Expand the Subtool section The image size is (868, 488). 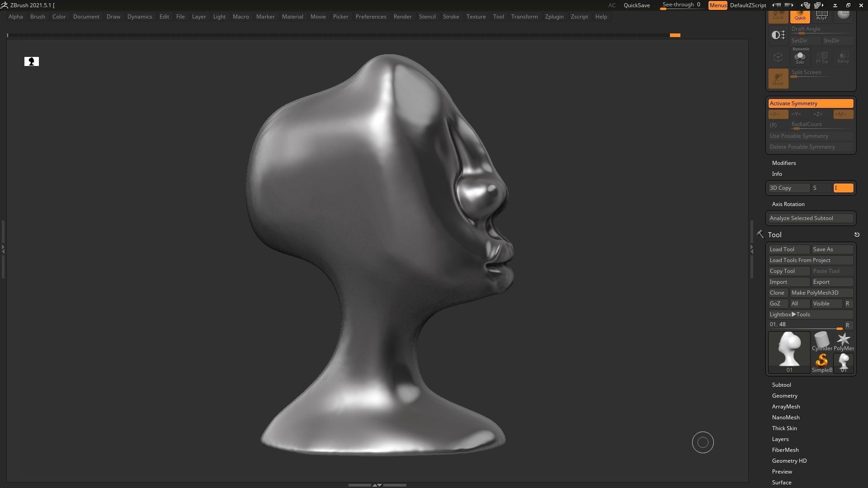[x=782, y=385]
